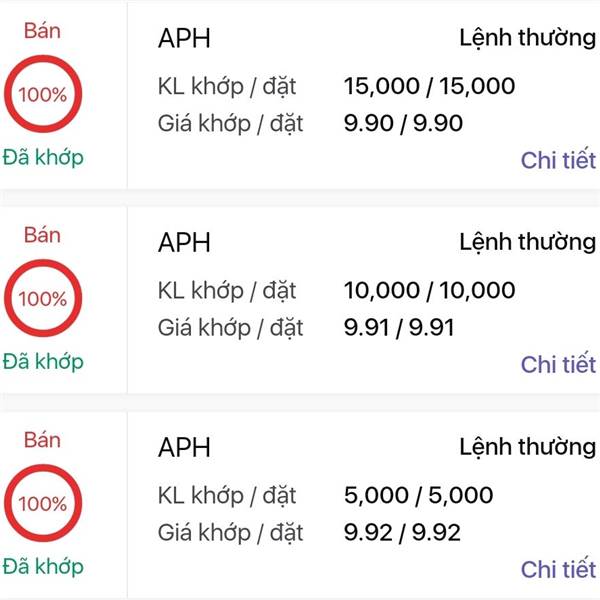The image size is (600, 600).
Task: Click the 100% progress circle for 9.92 order
Action: pos(43,503)
